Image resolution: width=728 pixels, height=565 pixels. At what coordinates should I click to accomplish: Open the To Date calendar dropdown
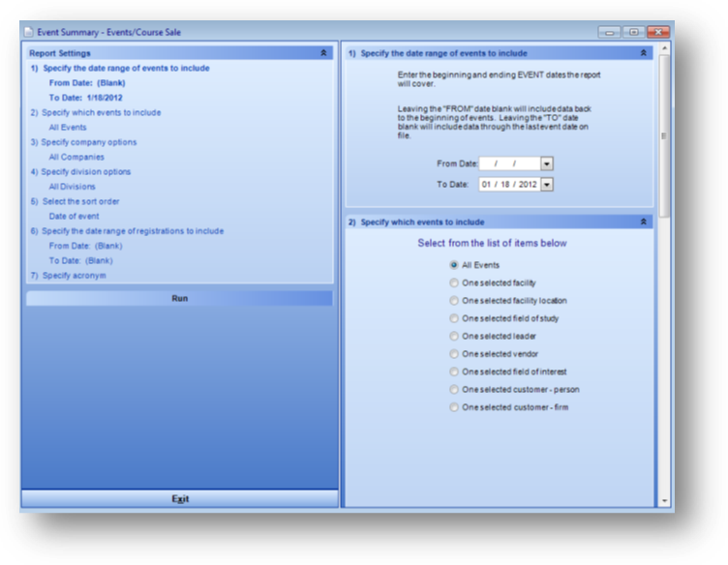(547, 185)
